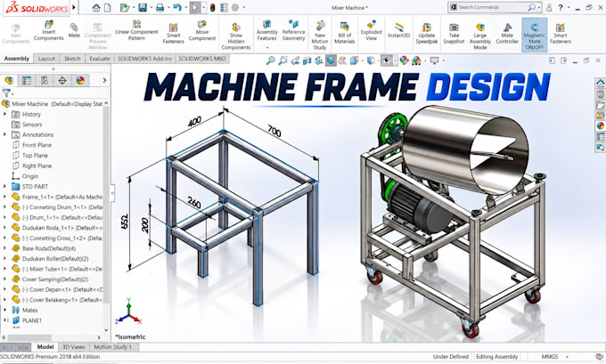Image resolution: width=606 pixels, height=364 pixels.
Task: Switch to the Sketch tab
Action: (72, 59)
